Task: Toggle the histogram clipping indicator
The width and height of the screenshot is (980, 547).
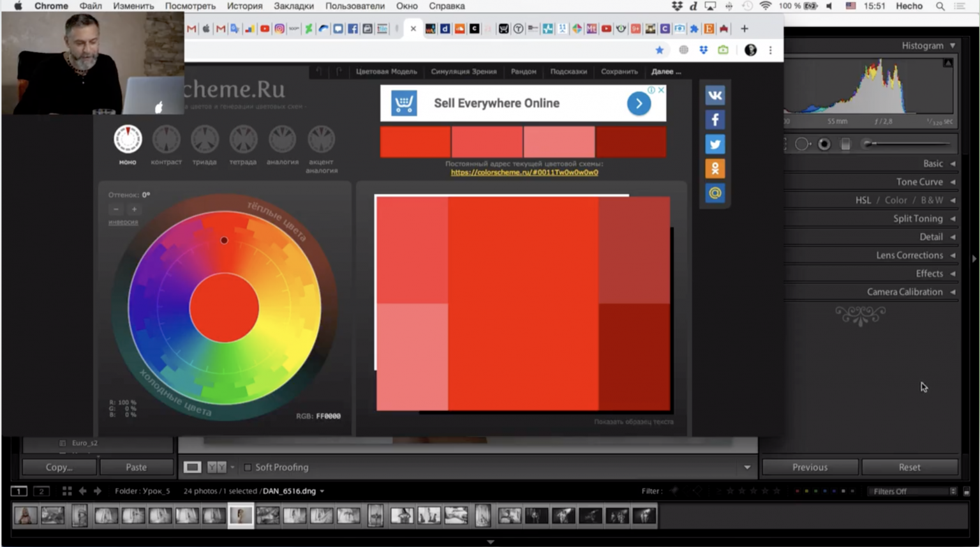Action: point(947,63)
